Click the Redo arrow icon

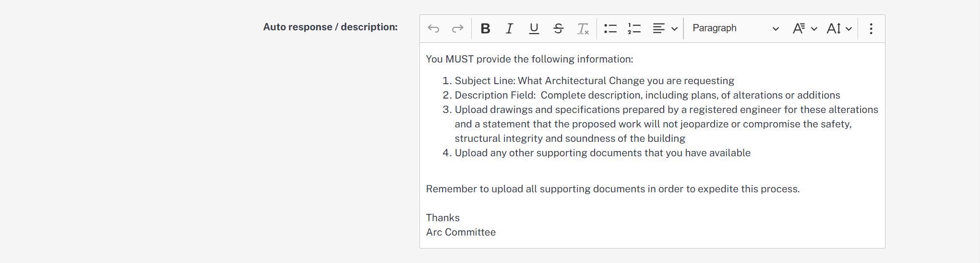click(457, 28)
